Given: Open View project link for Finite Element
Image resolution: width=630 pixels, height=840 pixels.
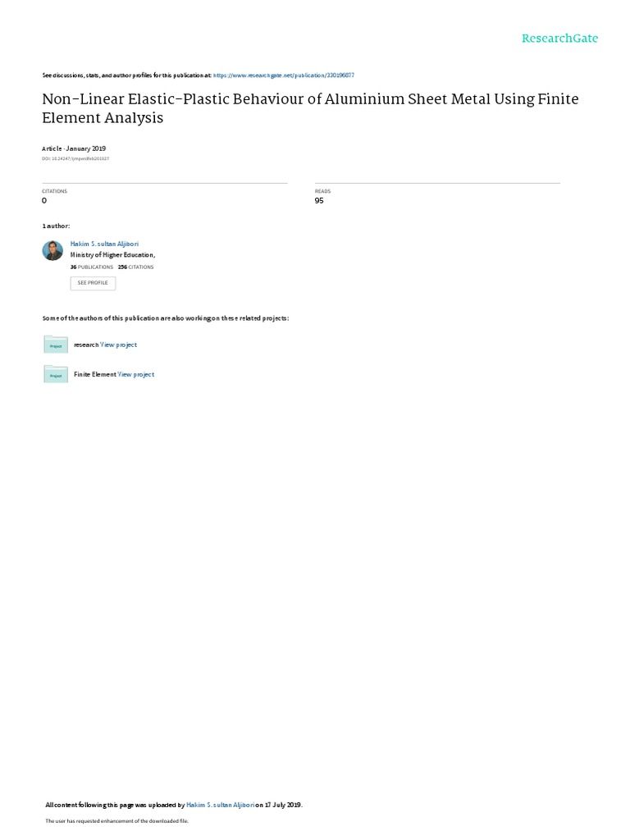Looking at the screenshot, I should [135, 374].
